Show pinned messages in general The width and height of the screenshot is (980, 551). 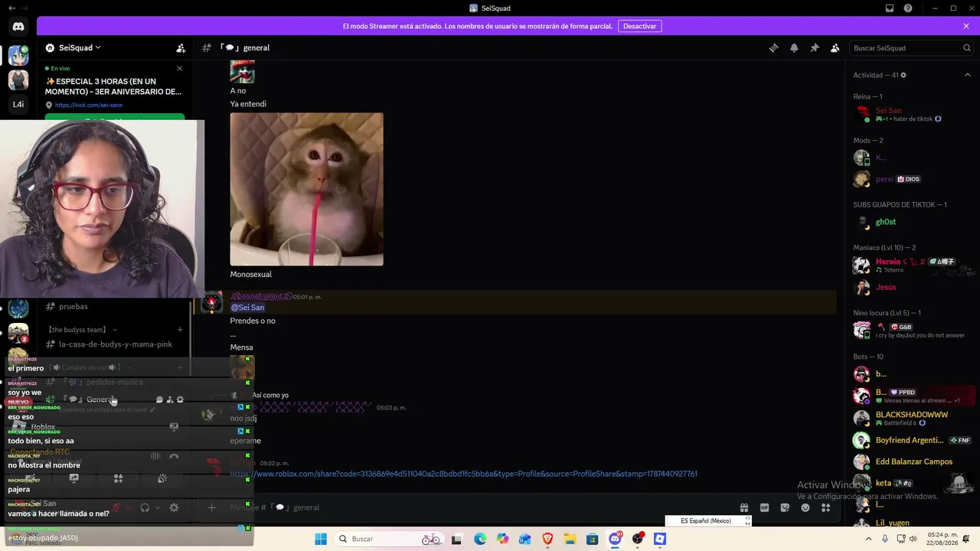click(815, 47)
